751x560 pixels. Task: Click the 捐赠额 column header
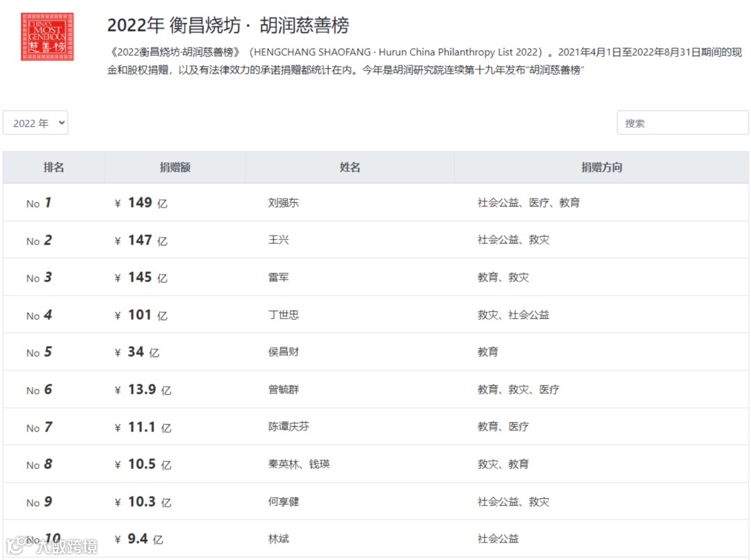tap(175, 167)
